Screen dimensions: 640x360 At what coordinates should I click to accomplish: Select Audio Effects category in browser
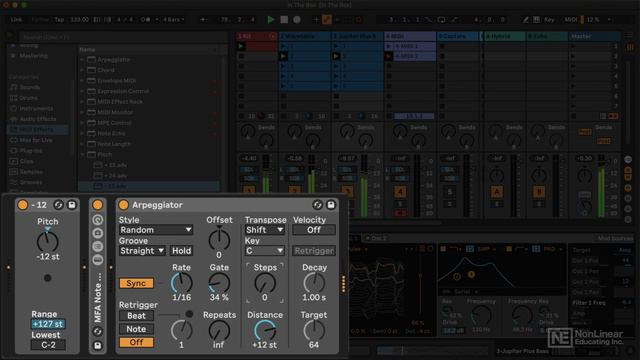(x=38, y=119)
